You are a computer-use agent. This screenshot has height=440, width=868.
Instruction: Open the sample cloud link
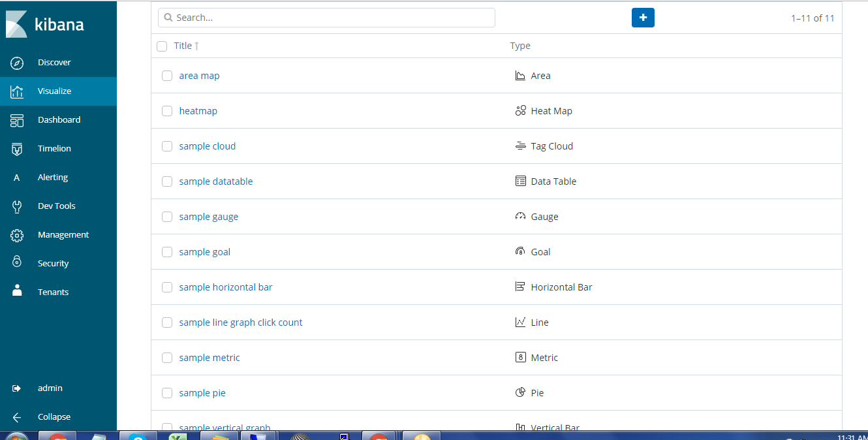pyautogui.click(x=208, y=146)
